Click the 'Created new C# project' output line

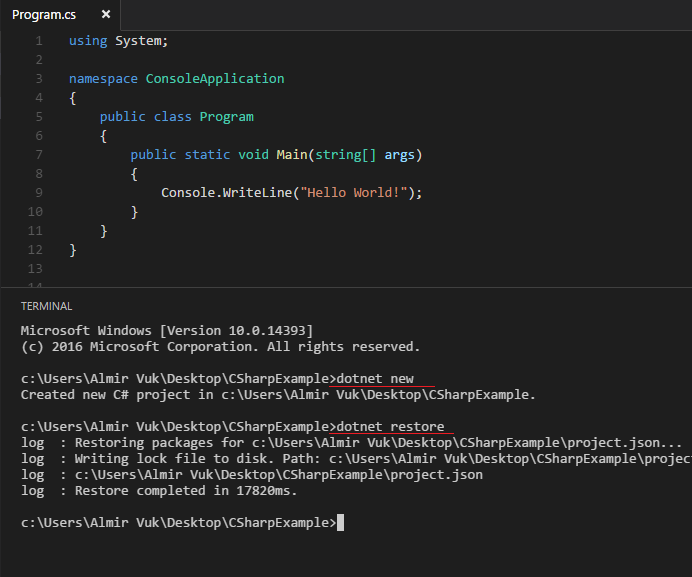[x=278, y=395]
